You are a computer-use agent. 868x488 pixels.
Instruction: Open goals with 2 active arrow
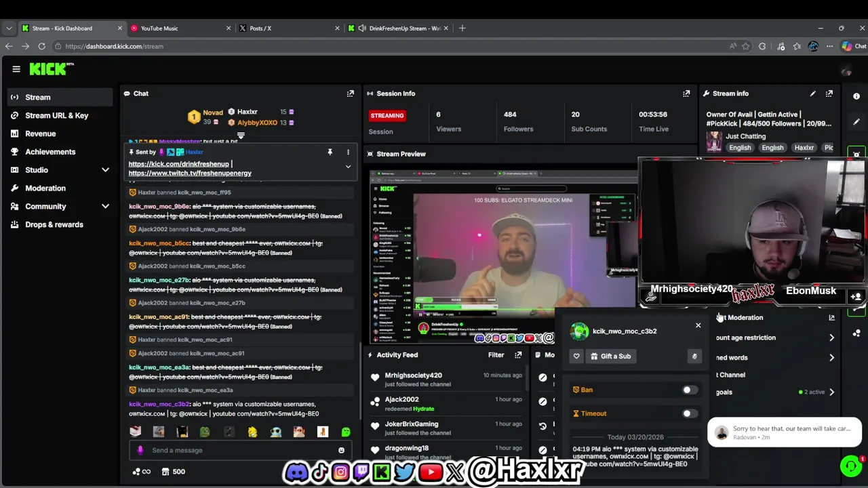(831, 392)
